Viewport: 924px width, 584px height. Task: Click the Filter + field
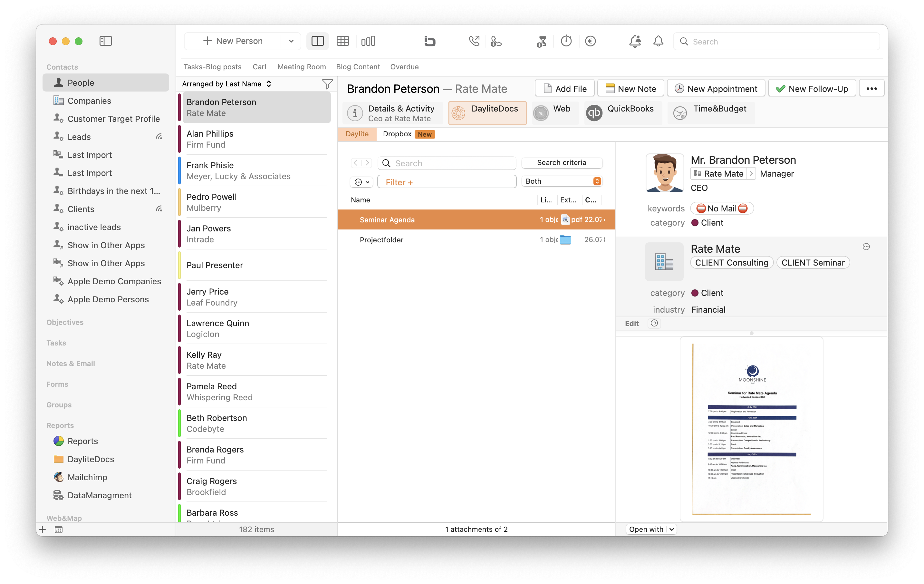tap(447, 182)
